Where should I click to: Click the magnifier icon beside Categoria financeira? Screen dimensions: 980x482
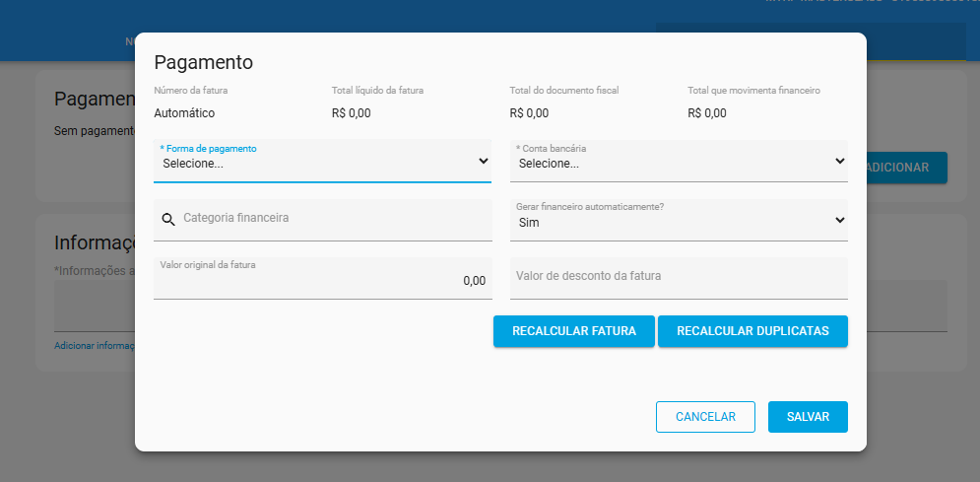(168, 219)
